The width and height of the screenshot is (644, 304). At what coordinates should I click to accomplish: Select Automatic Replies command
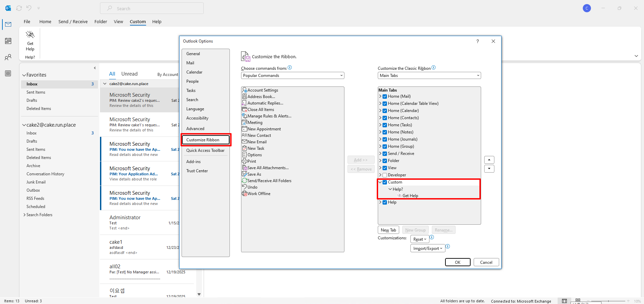coord(262,103)
